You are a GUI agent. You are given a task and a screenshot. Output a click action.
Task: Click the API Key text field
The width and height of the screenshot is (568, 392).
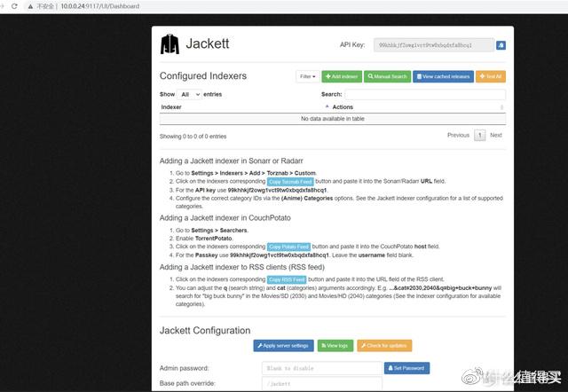tap(435, 44)
